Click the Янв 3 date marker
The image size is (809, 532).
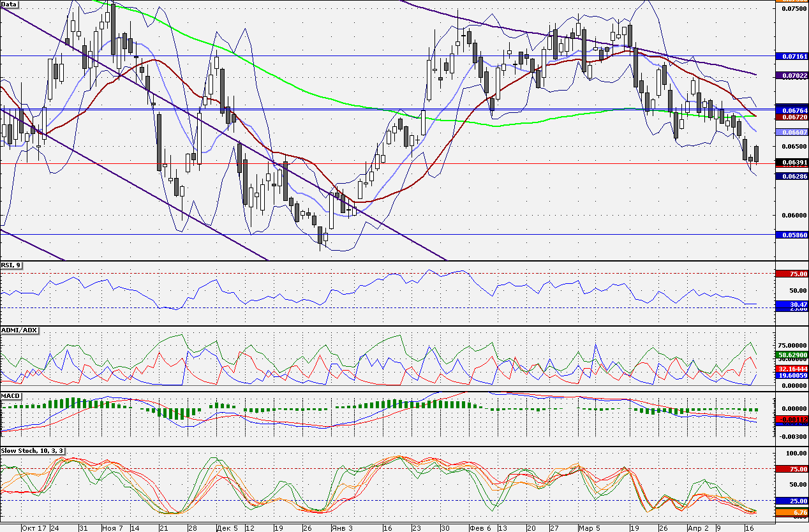point(341,528)
